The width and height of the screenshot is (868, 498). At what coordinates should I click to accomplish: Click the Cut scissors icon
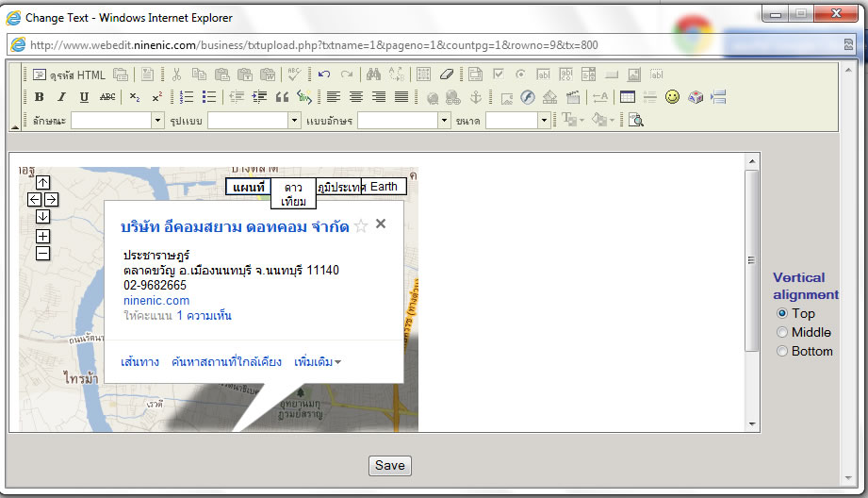click(x=176, y=75)
